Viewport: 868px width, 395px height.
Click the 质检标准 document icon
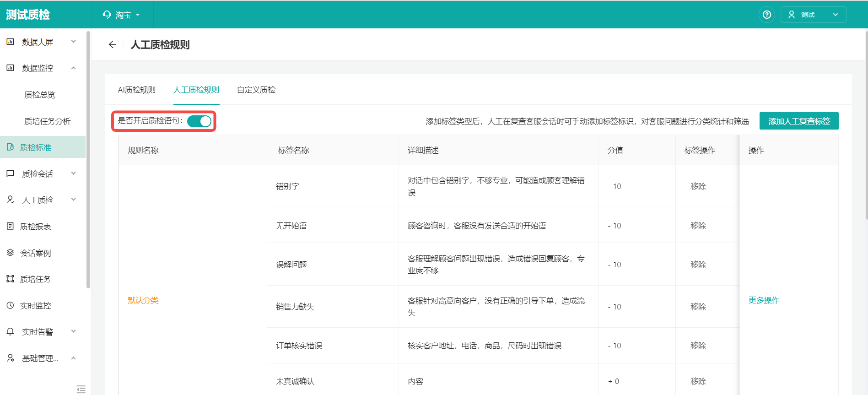tap(10, 147)
